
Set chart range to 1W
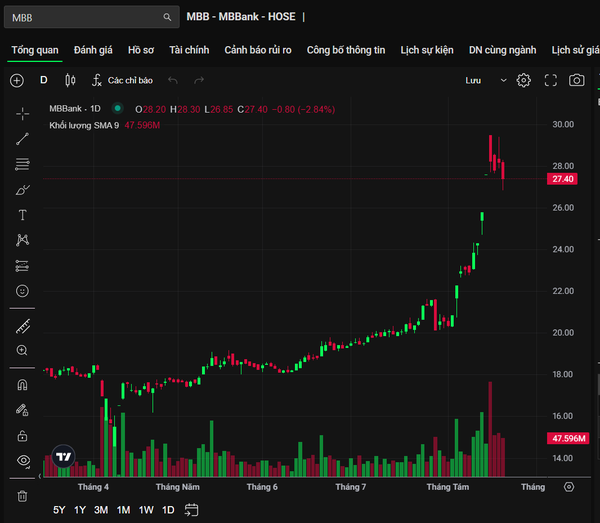(x=146, y=510)
